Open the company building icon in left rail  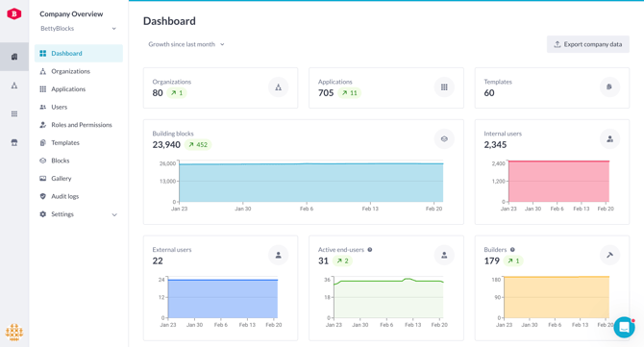14,57
